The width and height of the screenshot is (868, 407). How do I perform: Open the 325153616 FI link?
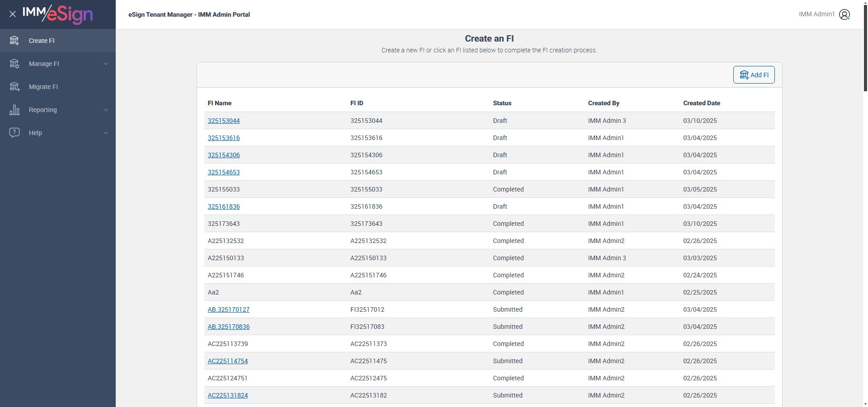tap(224, 138)
